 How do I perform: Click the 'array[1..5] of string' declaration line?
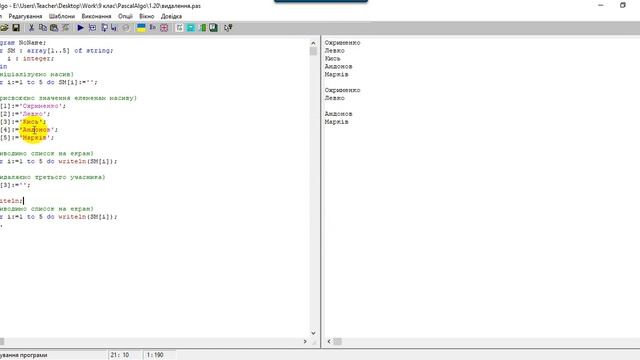(57, 51)
